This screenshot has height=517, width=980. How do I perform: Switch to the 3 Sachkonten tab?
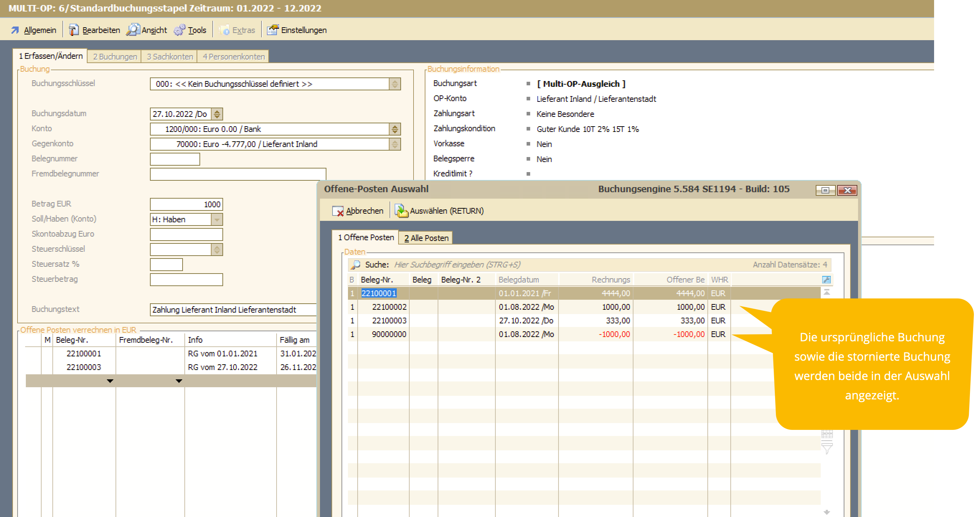(x=170, y=57)
